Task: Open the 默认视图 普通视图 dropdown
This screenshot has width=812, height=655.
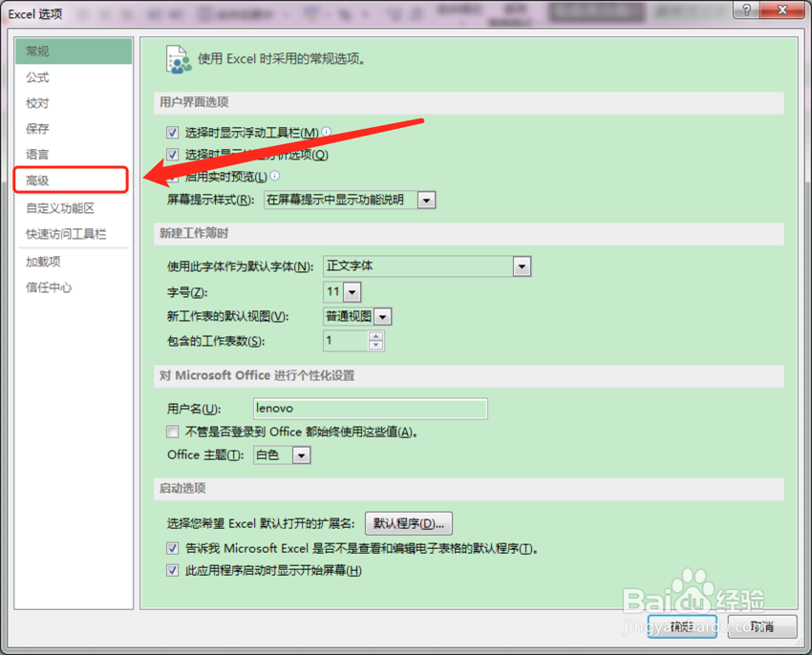Action: [x=383, y=316]
